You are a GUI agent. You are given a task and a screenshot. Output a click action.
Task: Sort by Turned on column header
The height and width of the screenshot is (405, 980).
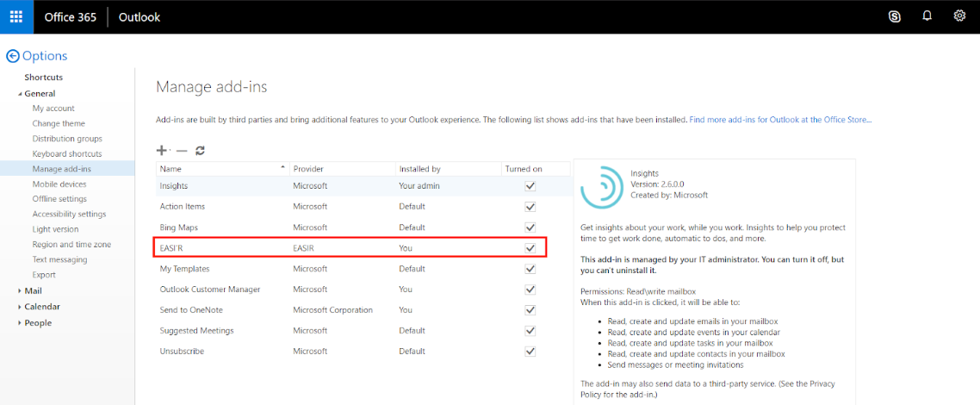coord(537,169)
